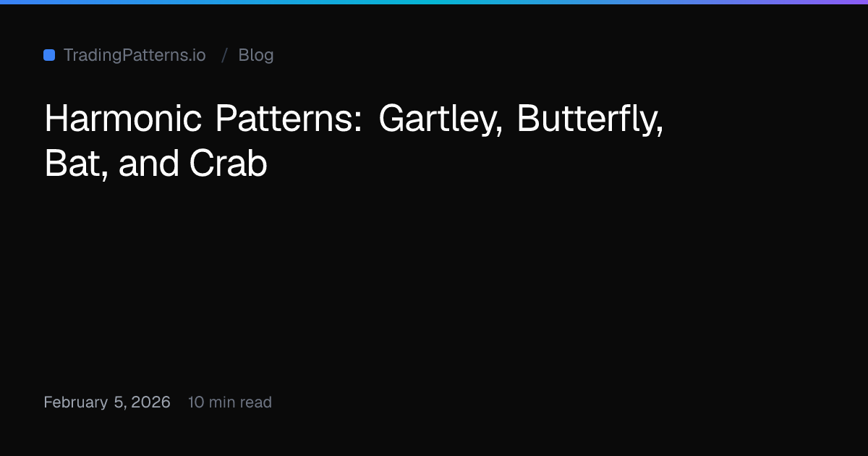
Task: Click the word "and" in the heading
Action: click(x=149, y=164)
